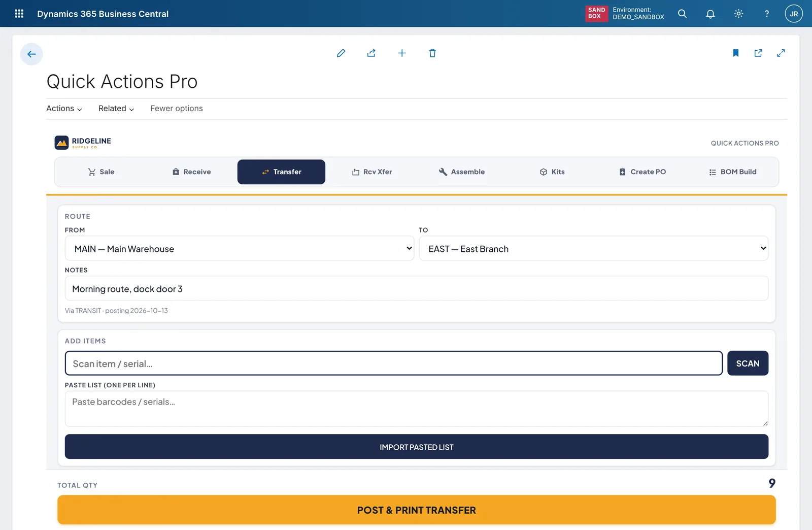Switch to the Sale tab

pyautogui.click(x=101, y=172)
